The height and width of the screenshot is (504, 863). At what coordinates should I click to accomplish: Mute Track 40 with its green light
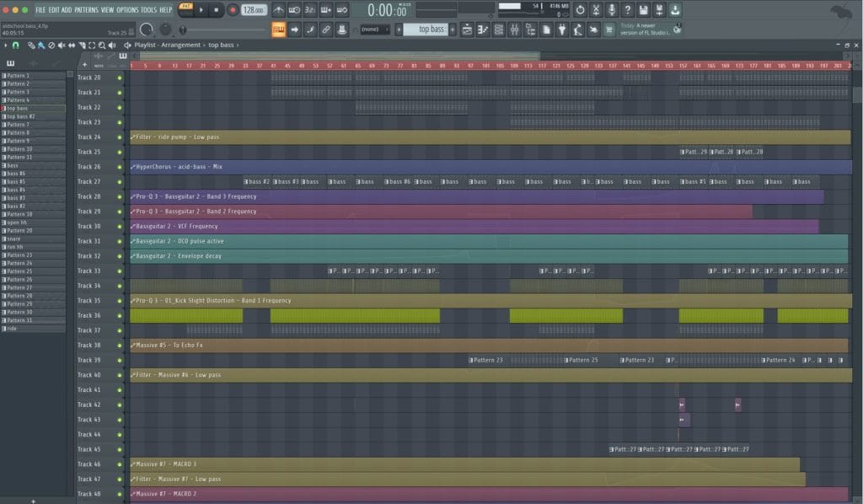120,375
